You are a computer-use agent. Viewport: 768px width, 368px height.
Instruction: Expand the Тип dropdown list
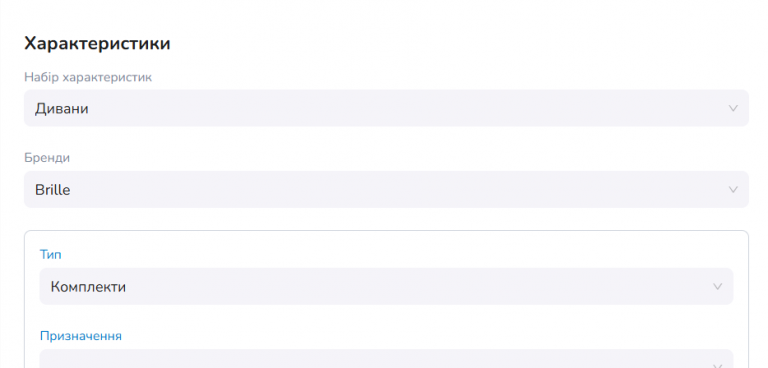pyautogui.click(x=386, y=286)
